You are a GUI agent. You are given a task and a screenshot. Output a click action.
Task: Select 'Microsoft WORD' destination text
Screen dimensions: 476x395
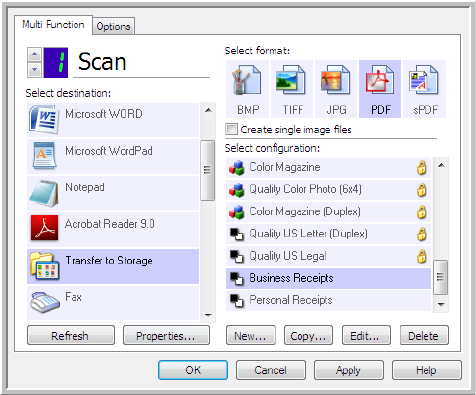click(x=104, y=114)
